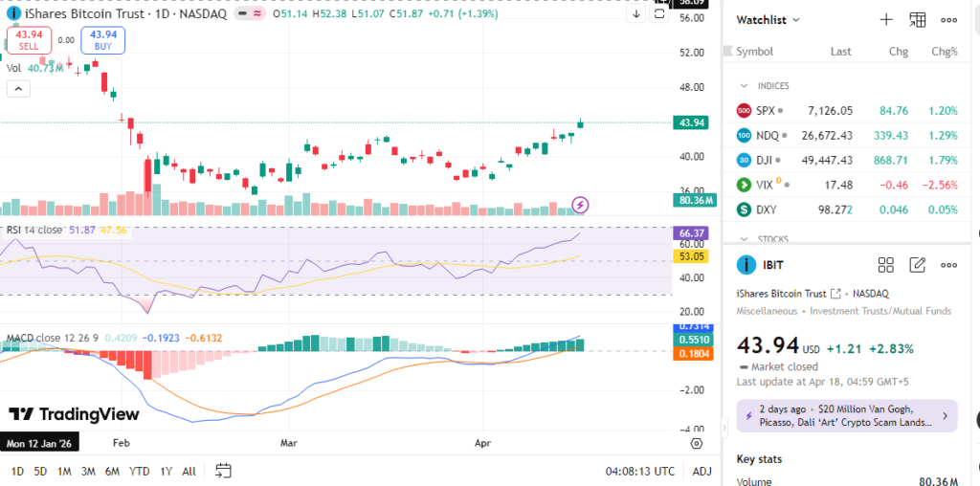Toggle the ADJ adjusted data button

click(702, 471)
